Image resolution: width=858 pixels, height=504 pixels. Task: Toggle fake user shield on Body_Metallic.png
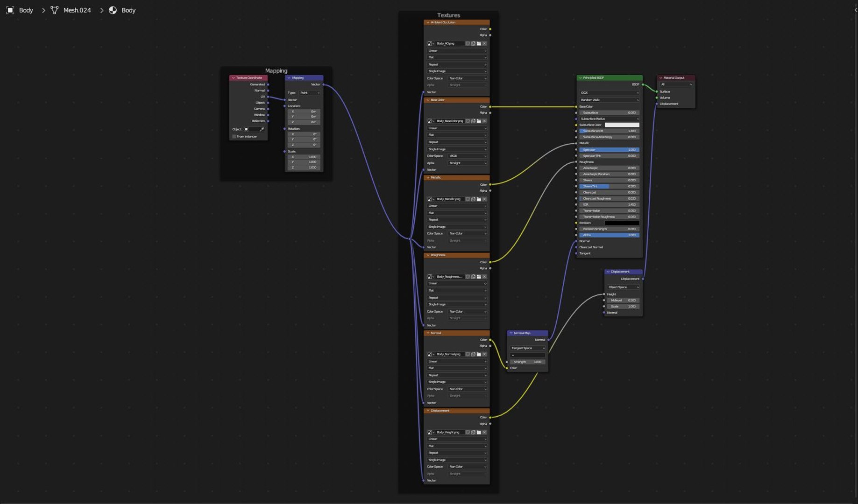[468, 199]
